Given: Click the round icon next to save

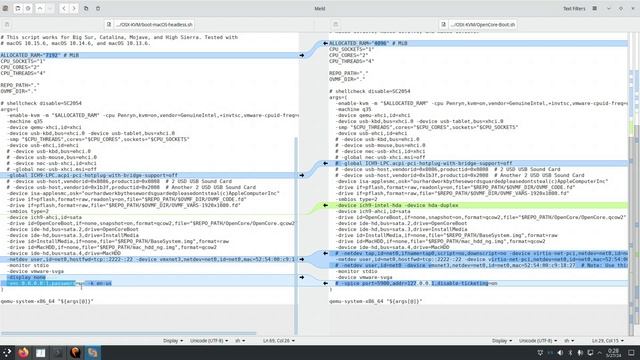Looking at the screenshot, I should click(x=28, y=8).
